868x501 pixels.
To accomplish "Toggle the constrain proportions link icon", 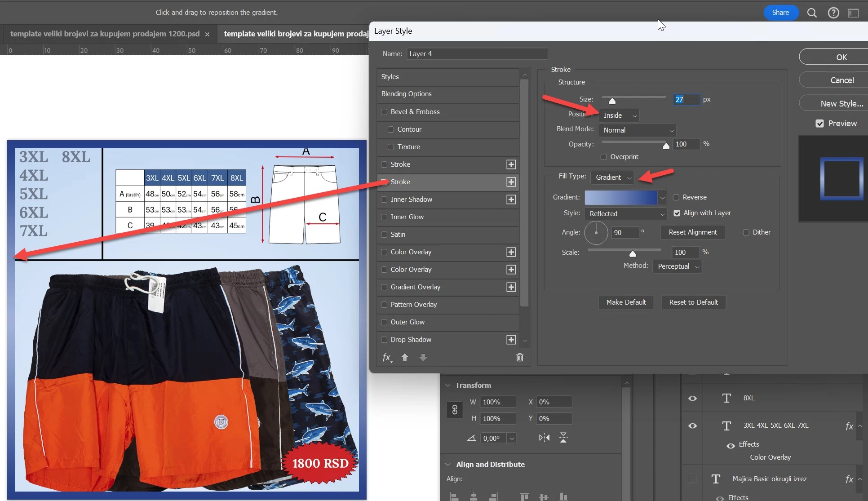I will click(x=455, y=410).
